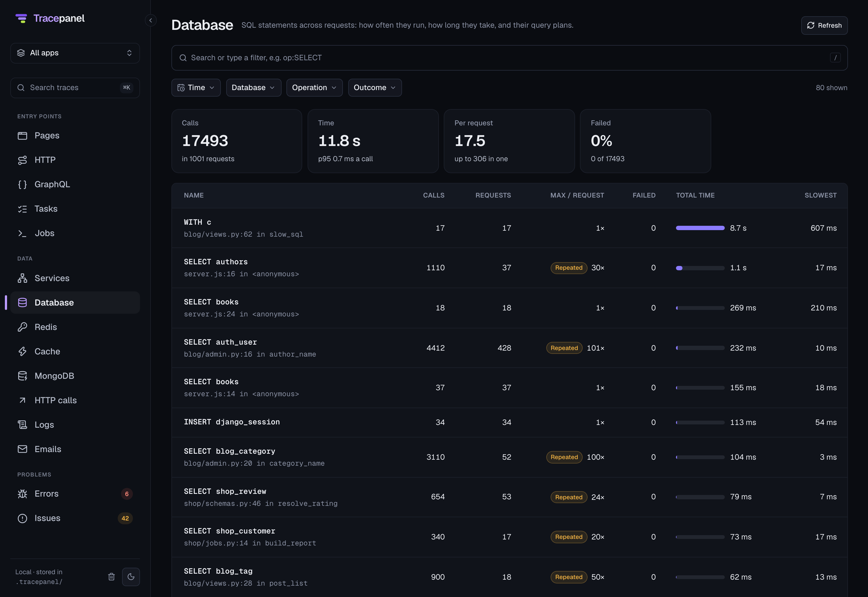Click the Jobs terminal prompt icon
Screen dimensions: 868x597
pyautogui.click(x=23, y=233)
